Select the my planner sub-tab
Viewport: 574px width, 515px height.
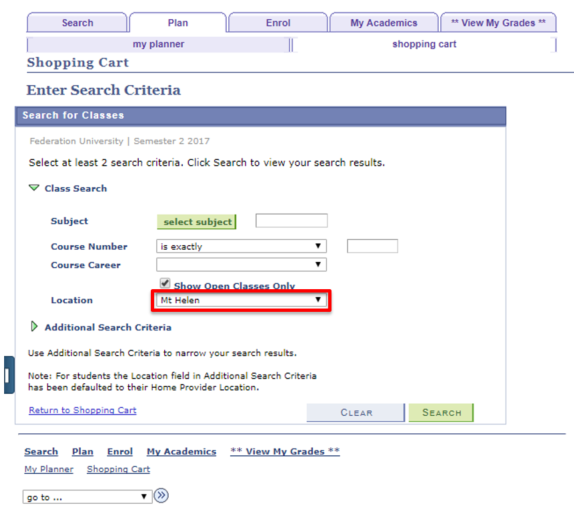coord(159,44)
